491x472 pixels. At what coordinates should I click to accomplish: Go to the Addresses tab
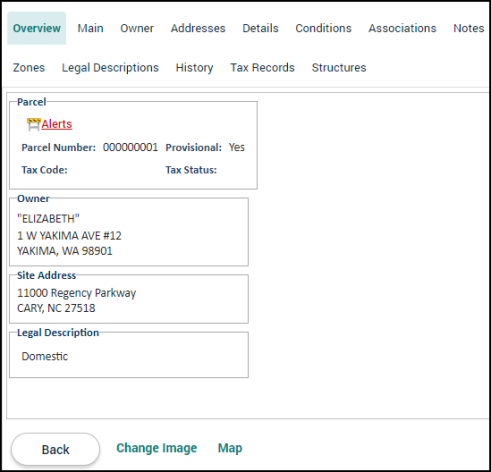[198, 28]
